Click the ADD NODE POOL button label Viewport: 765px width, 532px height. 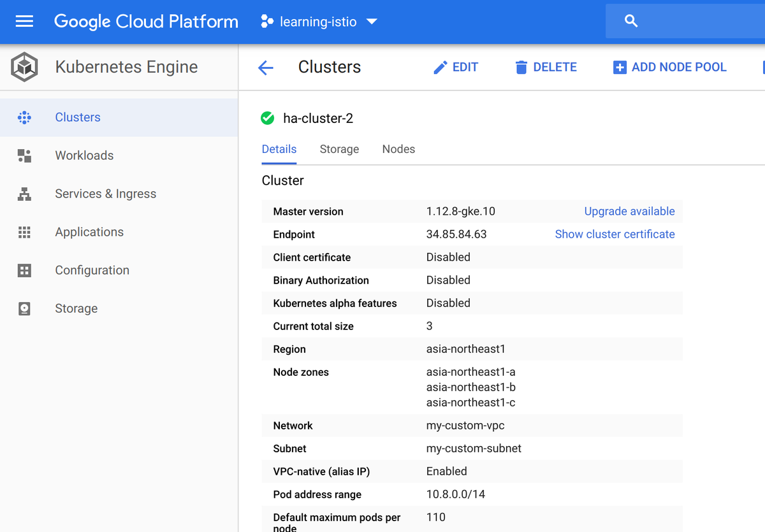click(x=679, y=68)
